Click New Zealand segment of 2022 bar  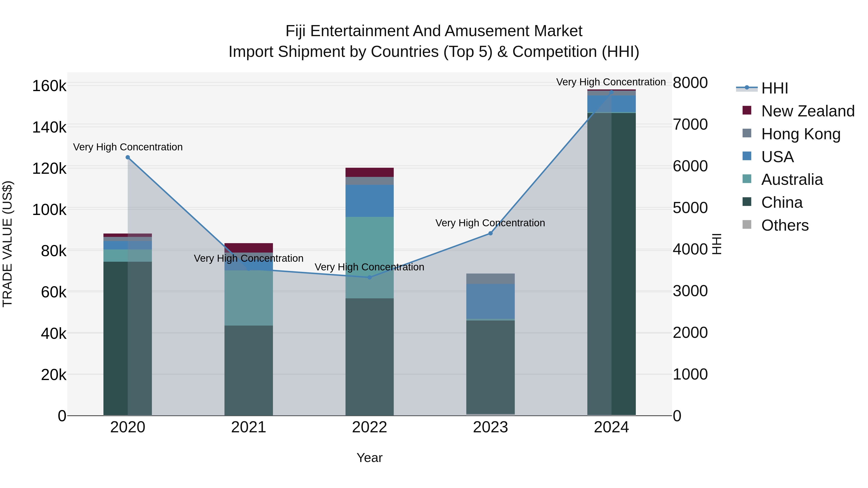370,173
